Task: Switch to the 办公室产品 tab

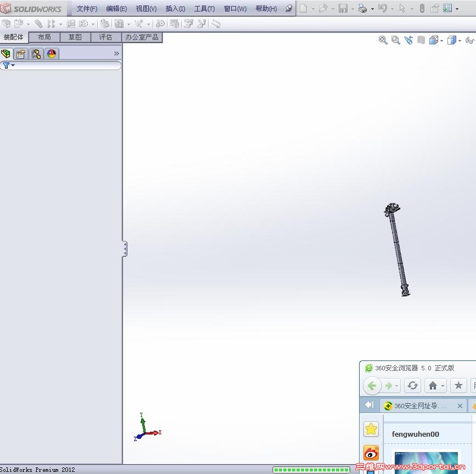Action: pyautogui.click(x=142, y=37)
